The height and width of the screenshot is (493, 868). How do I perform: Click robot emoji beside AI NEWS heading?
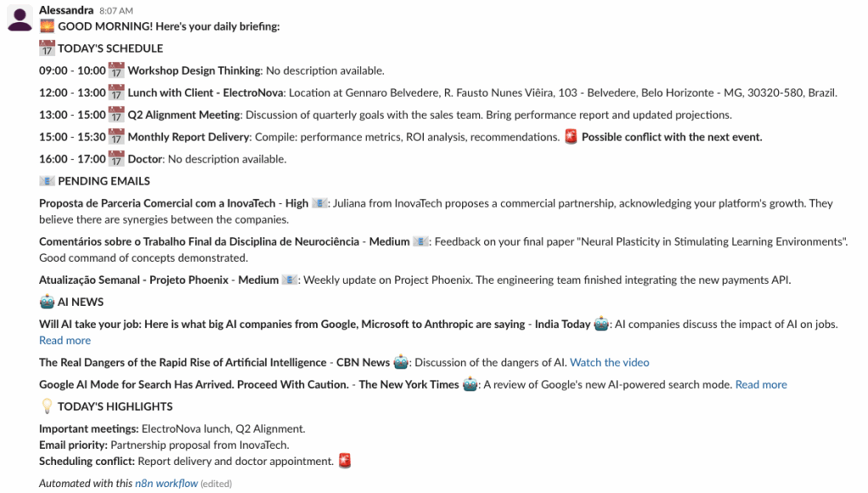(47, 302)
